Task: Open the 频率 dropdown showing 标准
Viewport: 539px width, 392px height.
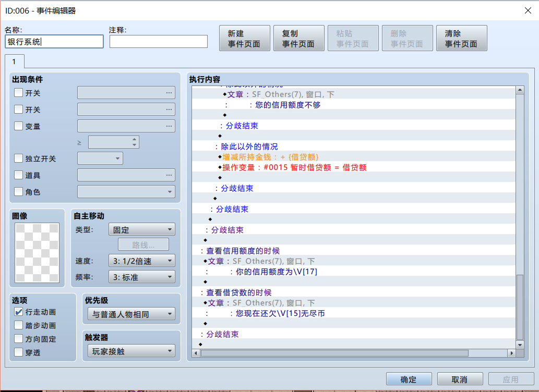Action: 141,277
